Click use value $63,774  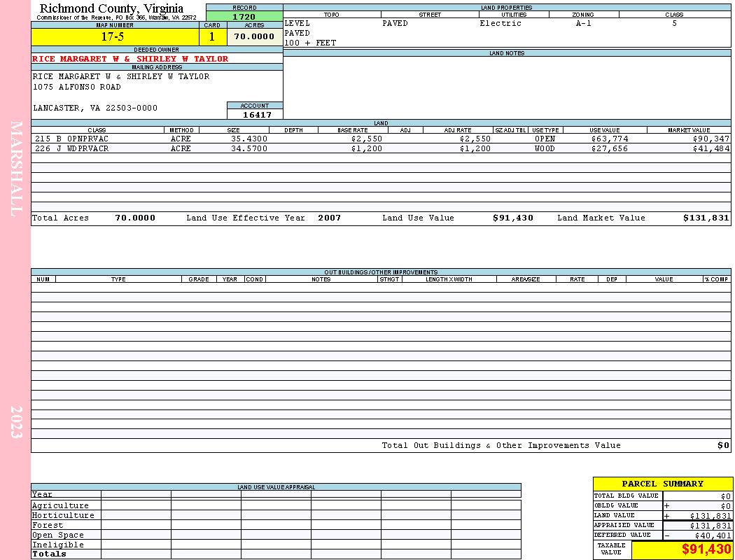coord(610,139)
